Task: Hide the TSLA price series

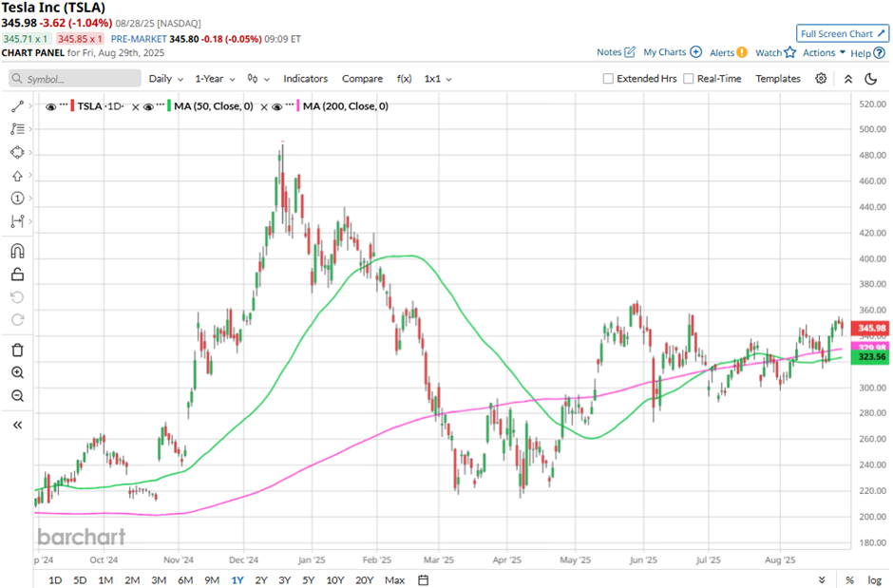Action: tap(50, 106)
